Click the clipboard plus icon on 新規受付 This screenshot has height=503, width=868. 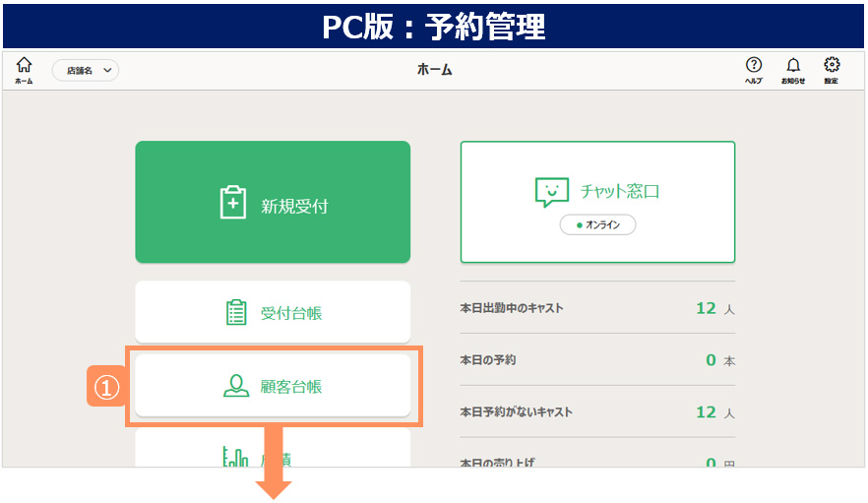pyautogui.click(x=233, y=203)
